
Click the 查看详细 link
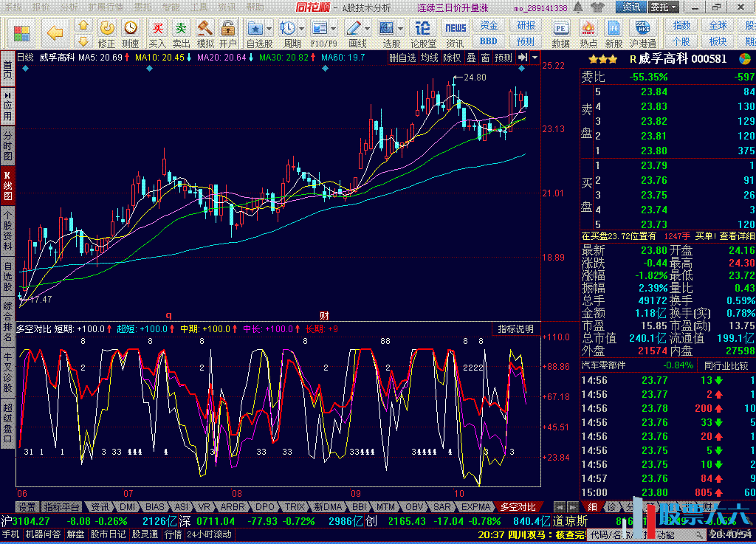point(737,236)
